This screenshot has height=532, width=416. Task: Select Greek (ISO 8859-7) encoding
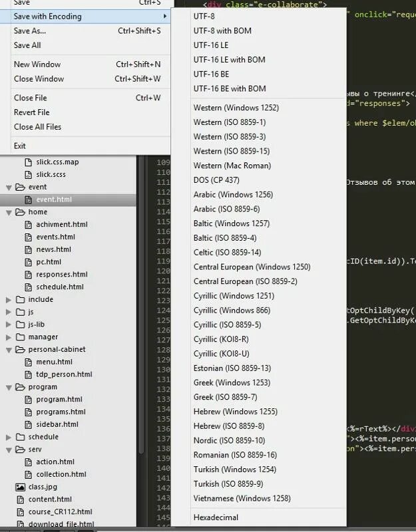(258, 397)
